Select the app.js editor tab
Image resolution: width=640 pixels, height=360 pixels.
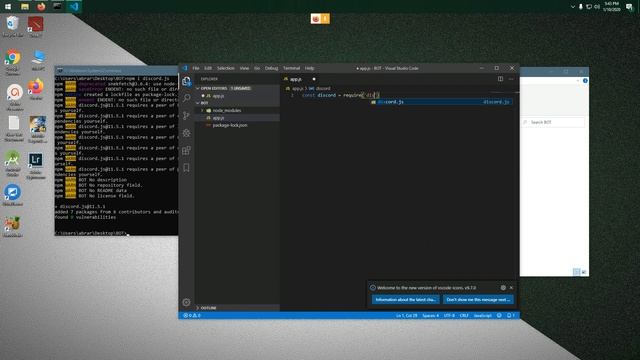pyautogui.click(x=300, y=79)
